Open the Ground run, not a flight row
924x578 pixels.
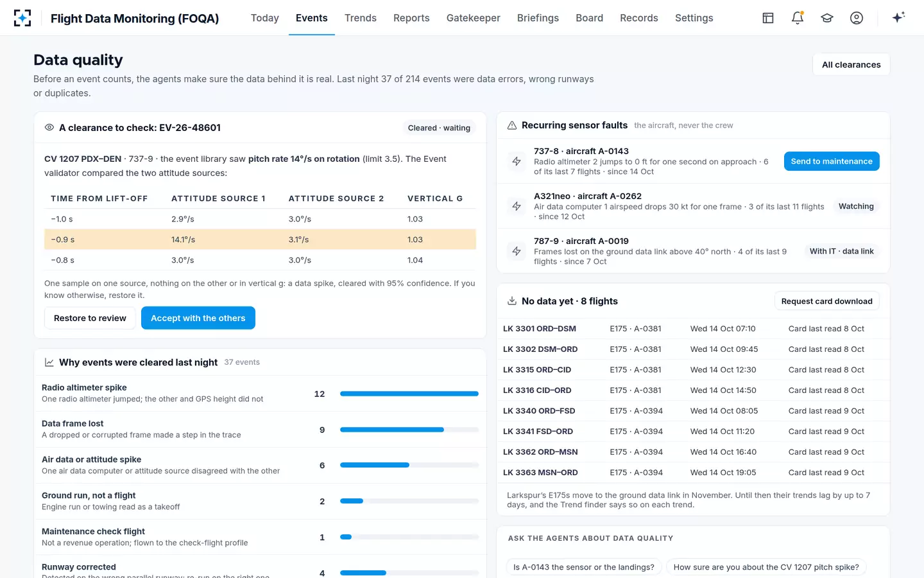tap(260, 501)
